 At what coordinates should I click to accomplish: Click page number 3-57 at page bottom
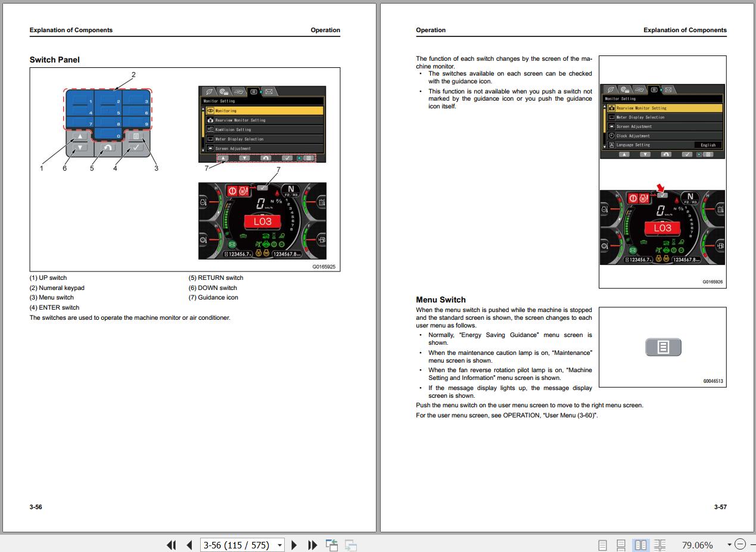point(720,507)
